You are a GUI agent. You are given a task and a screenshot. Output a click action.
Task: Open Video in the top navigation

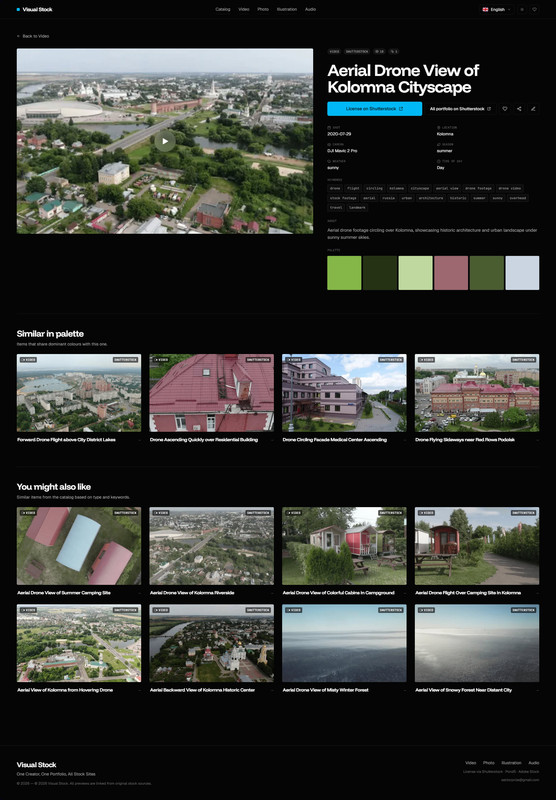click(244, 9)
